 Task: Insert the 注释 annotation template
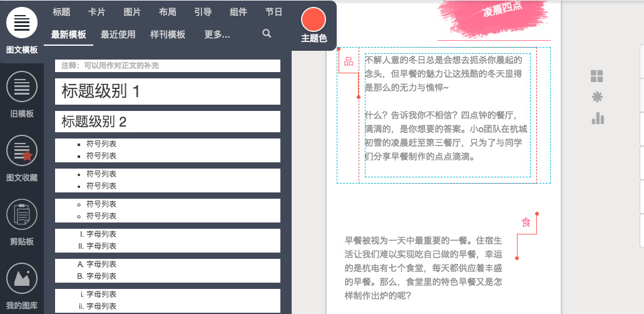(x=168, y=65)
